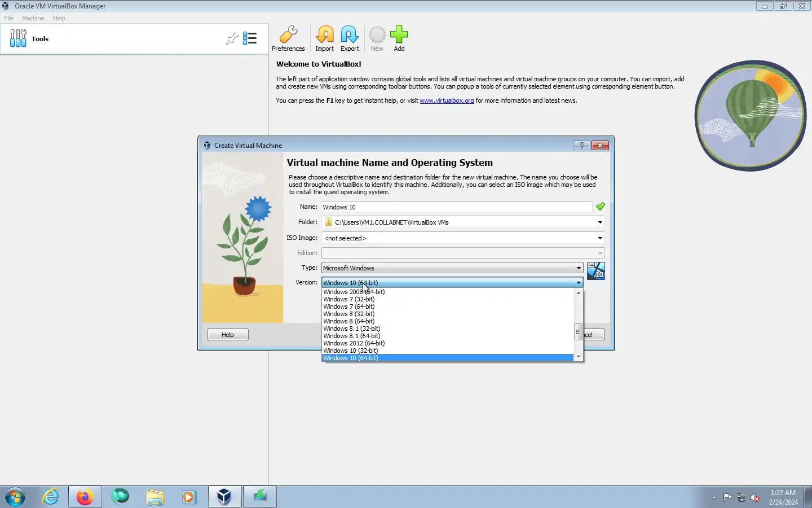
Task: Click the Windows 10 OS type icon
Action: click(x=595, y=271)
